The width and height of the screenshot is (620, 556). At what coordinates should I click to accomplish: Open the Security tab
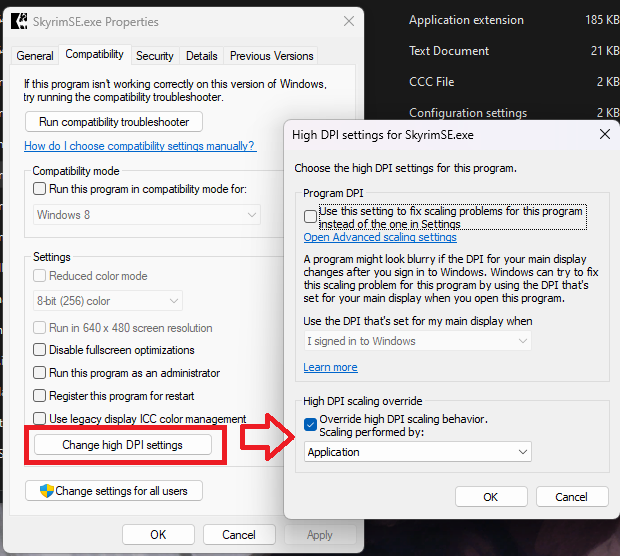tap(155, 56)
